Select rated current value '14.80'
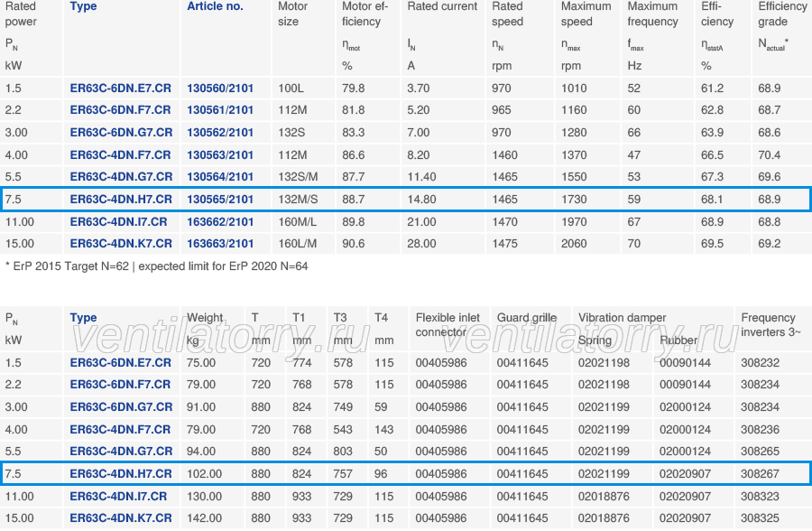Image resolution: width=812 pixels, height=531 pixels. (421, 199)
